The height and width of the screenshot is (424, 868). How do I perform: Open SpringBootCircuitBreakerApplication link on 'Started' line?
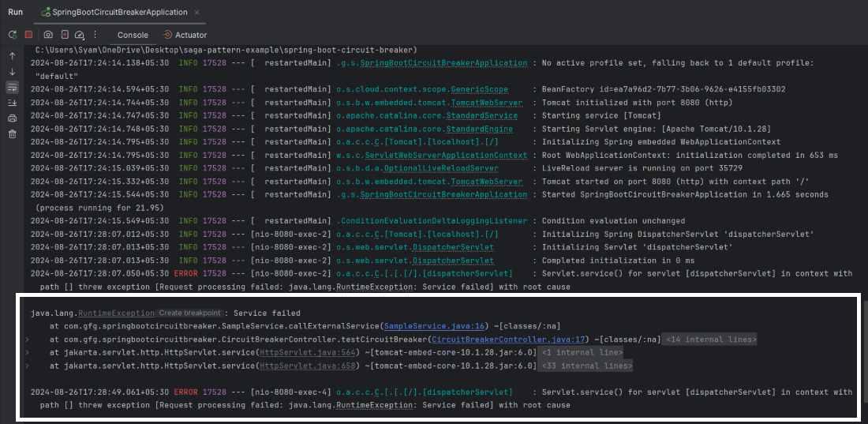pos(443,194)
